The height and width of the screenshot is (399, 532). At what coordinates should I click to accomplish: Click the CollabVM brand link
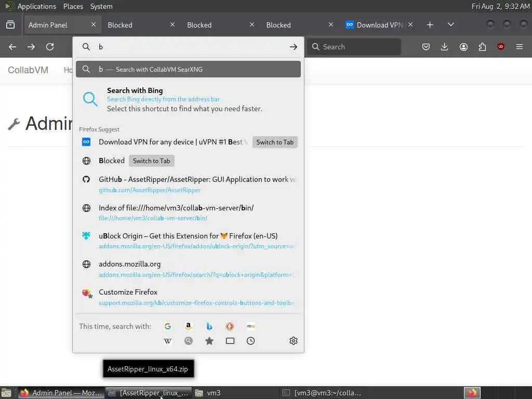[x=28, y=70]
